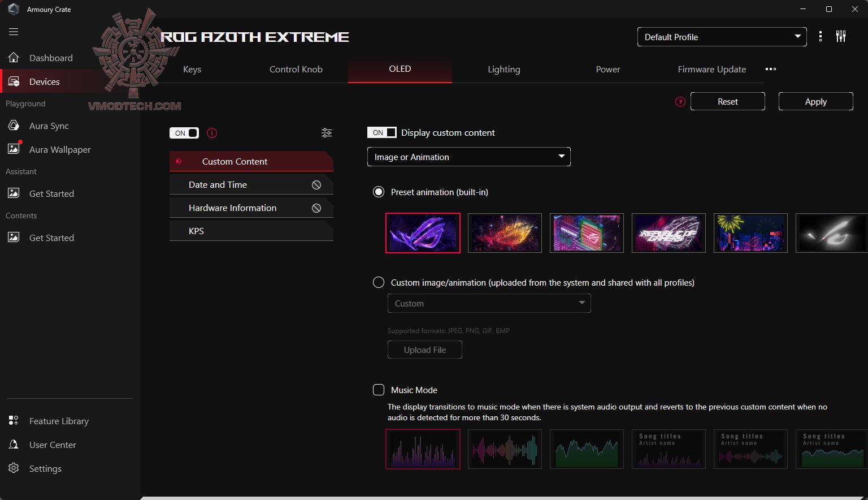The image size is (868, 500).
Task: Choose the grey ROG eye preset animation
Action: coord(832,233)
